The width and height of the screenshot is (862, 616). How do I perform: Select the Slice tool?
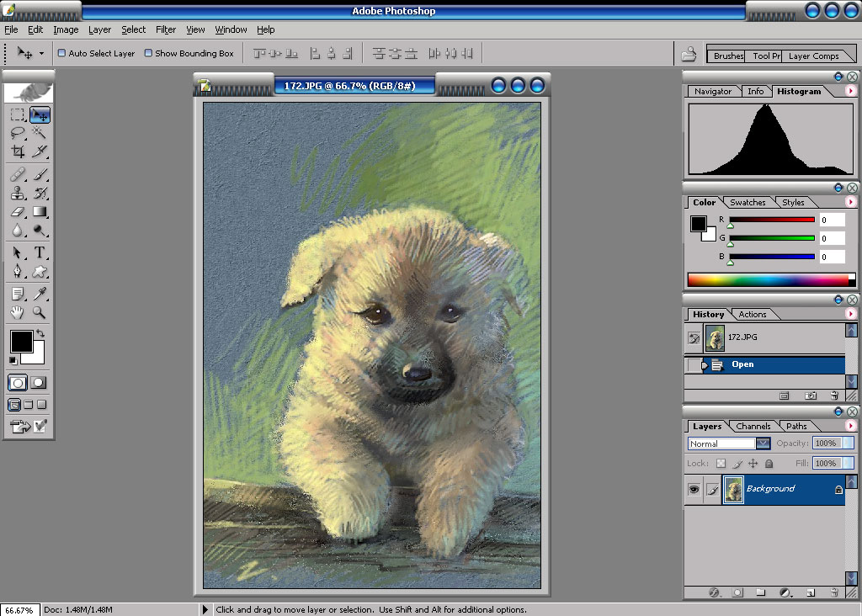[x=40, y=151]
